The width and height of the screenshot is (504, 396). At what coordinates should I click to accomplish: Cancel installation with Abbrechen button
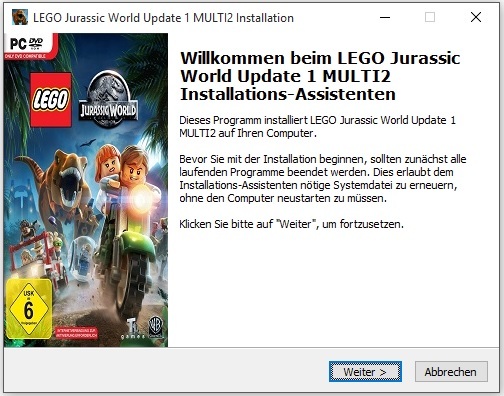(x=451, y=371)
